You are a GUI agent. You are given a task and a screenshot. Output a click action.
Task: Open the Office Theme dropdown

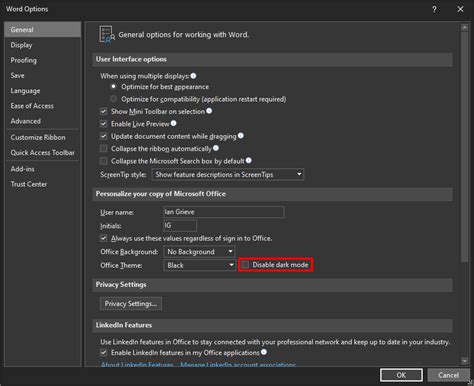pyautogui.click(x=199, y=265)
